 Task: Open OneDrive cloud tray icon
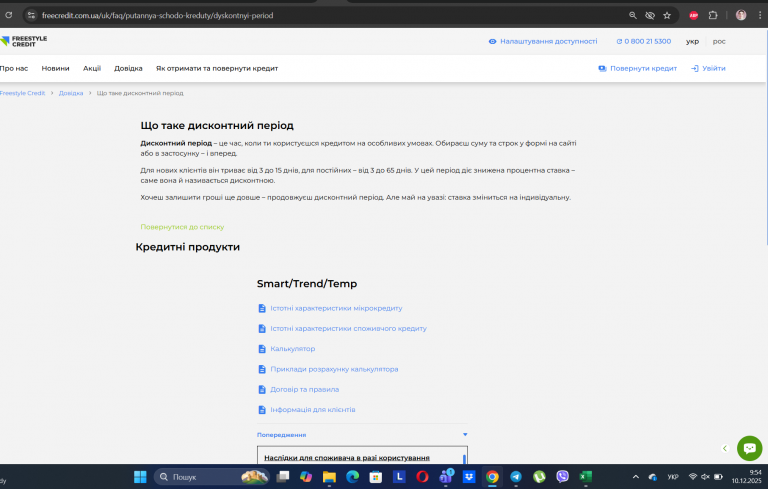click(653, 477)
